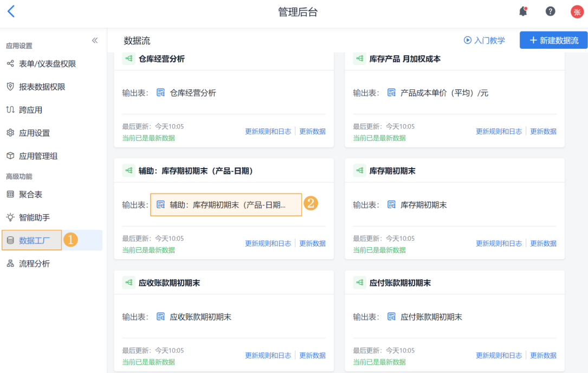Click the help question mark icon
Screen dimensions: 588x373
tap(550, 11)
